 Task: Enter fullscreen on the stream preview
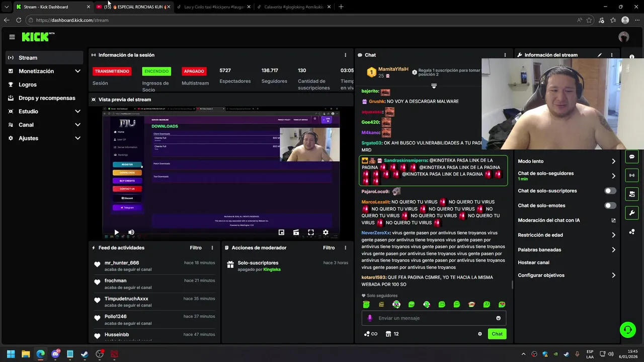[311, 232]
